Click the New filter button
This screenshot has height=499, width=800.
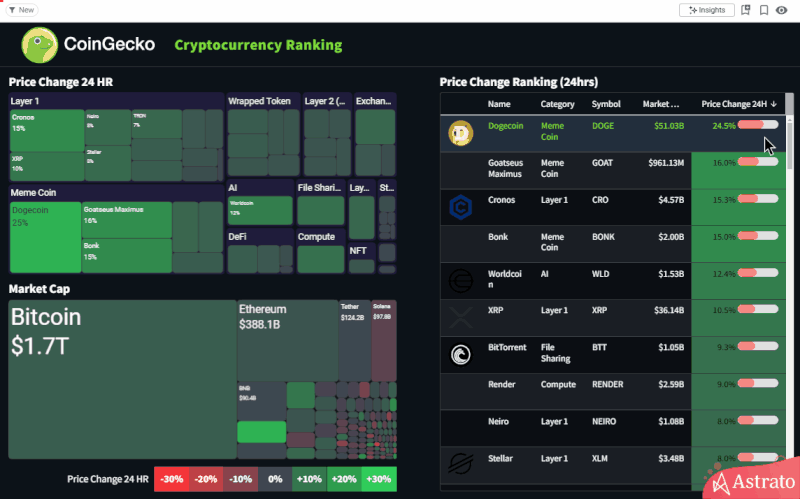point(21,10)
